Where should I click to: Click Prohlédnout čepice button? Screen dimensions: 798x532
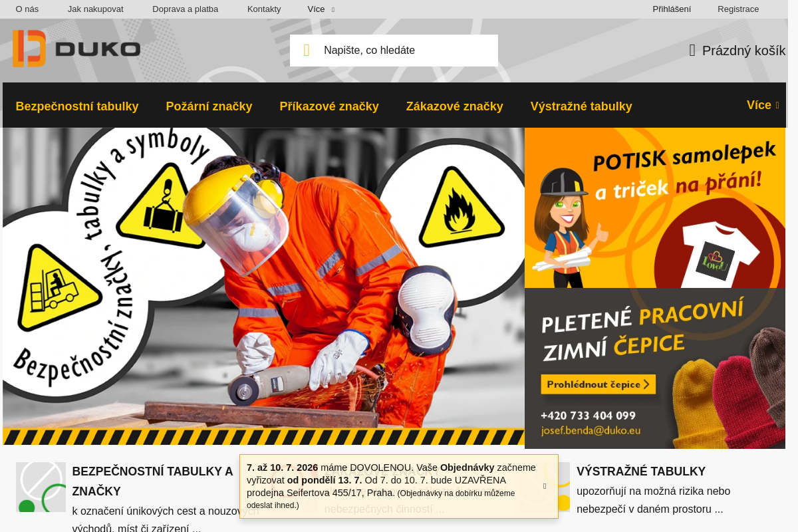click(x=598, y=384)
